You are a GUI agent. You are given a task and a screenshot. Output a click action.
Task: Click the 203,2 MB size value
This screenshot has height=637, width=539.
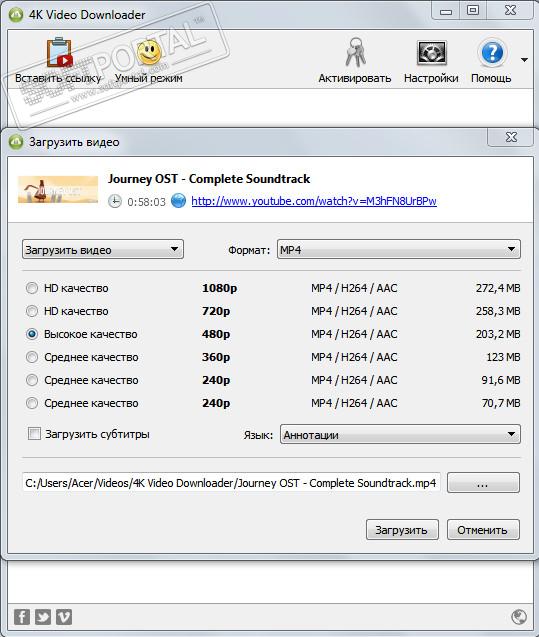pyautogui.click(x=498, y=334)
